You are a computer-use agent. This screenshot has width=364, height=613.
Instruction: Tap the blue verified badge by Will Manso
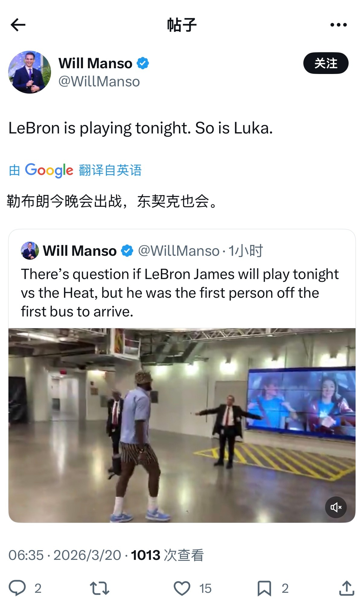(x=143, y=63)
